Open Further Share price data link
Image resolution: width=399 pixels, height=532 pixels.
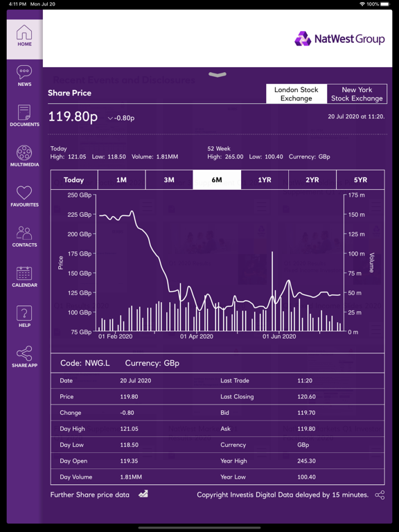pos(90,495)
